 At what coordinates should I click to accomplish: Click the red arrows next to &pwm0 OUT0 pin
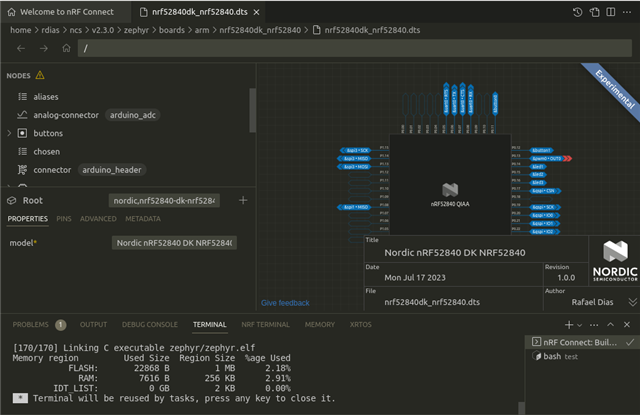coord(567,158)
